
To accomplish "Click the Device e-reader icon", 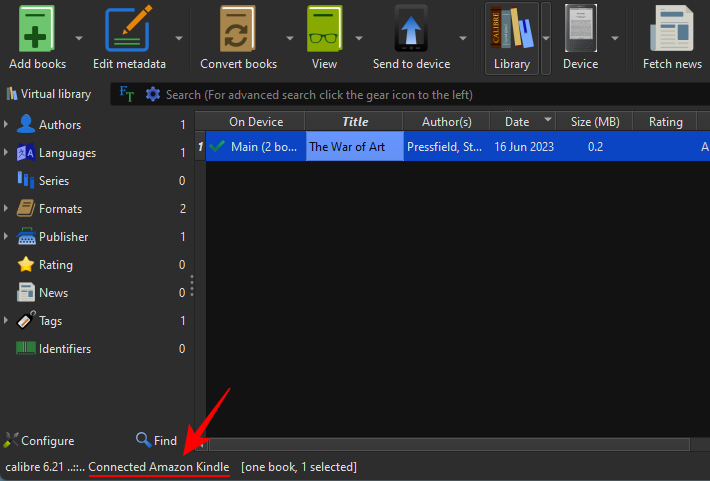I will 580,30.
